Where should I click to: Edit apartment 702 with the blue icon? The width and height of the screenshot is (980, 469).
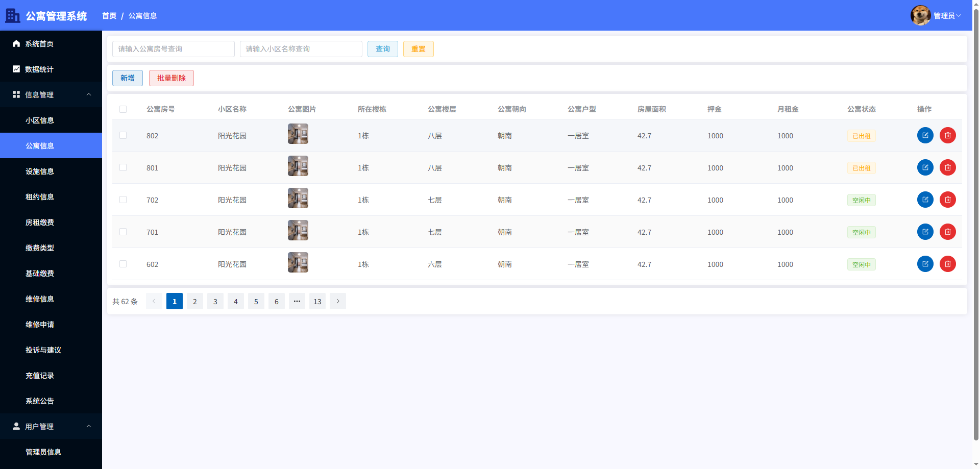925,200
